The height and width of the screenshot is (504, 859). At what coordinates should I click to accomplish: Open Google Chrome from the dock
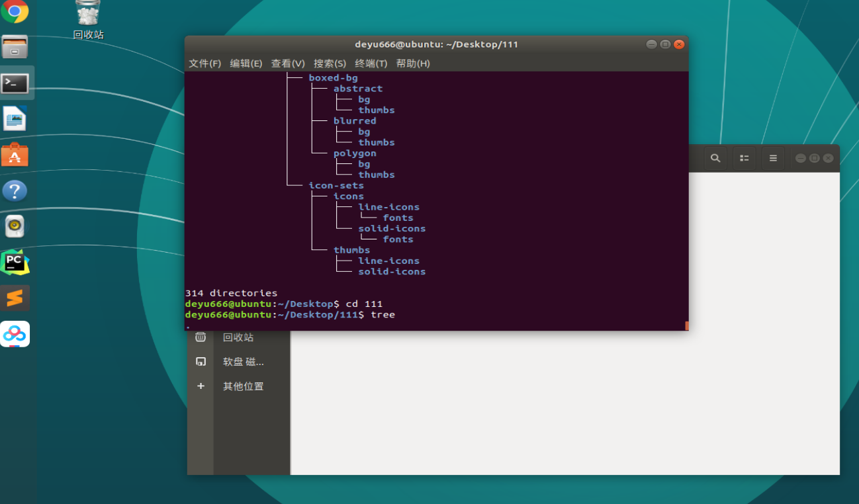tap(15, 11)
